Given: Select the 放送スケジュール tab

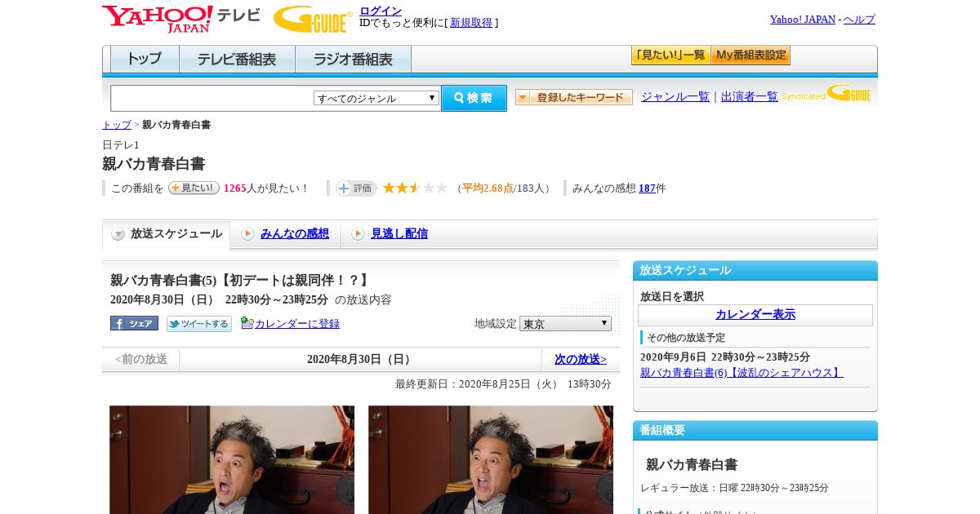Looking at the screenshot, I should pos(167,234).
